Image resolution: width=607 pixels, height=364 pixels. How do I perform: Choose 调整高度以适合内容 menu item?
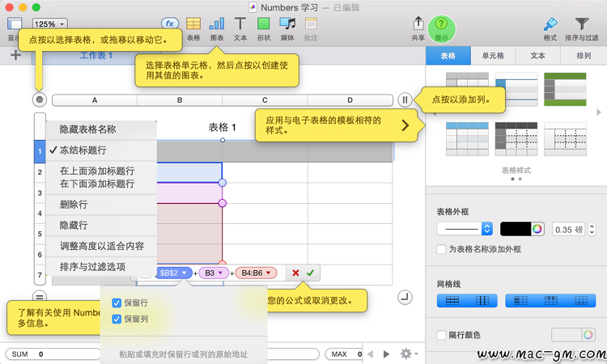click(x=101, y=246)
